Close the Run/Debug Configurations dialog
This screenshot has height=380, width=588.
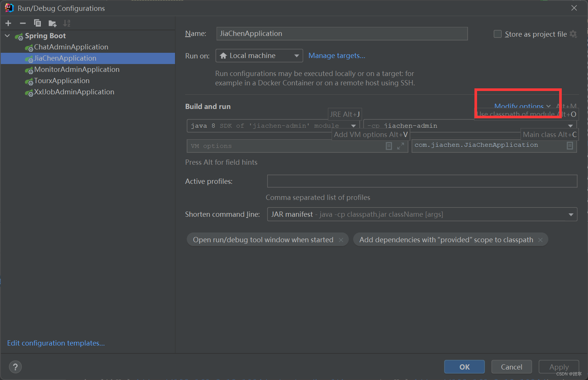click(x=574, y=8)
